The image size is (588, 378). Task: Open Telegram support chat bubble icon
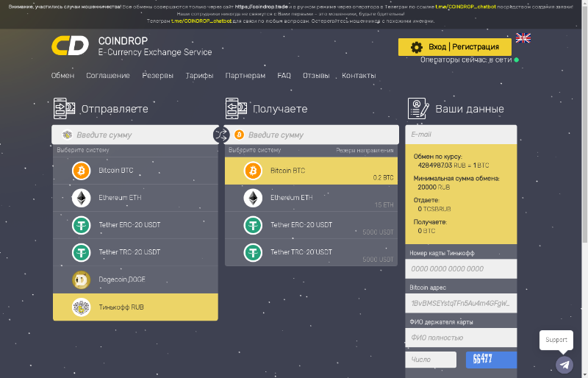pyautogui.click(x=564, y=364)
